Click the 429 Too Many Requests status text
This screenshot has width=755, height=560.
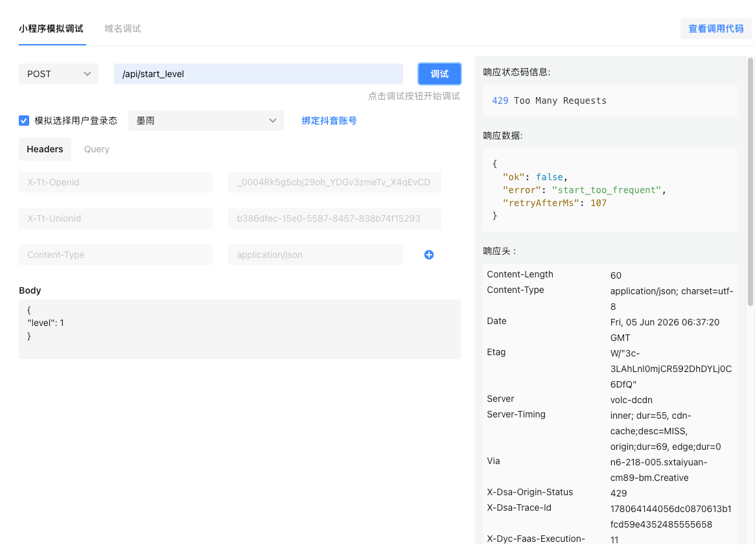click(x=549, y=100)
